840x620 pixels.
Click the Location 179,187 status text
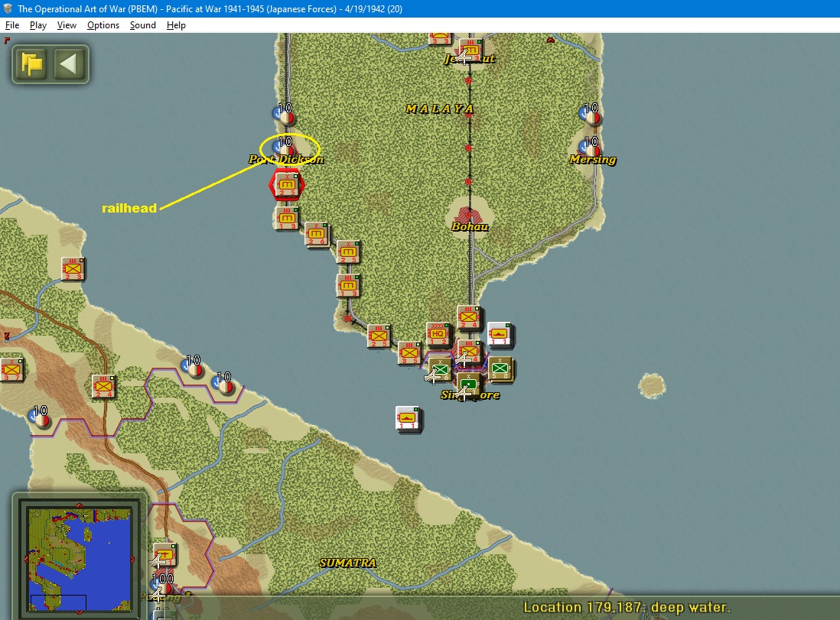(627, 607)
